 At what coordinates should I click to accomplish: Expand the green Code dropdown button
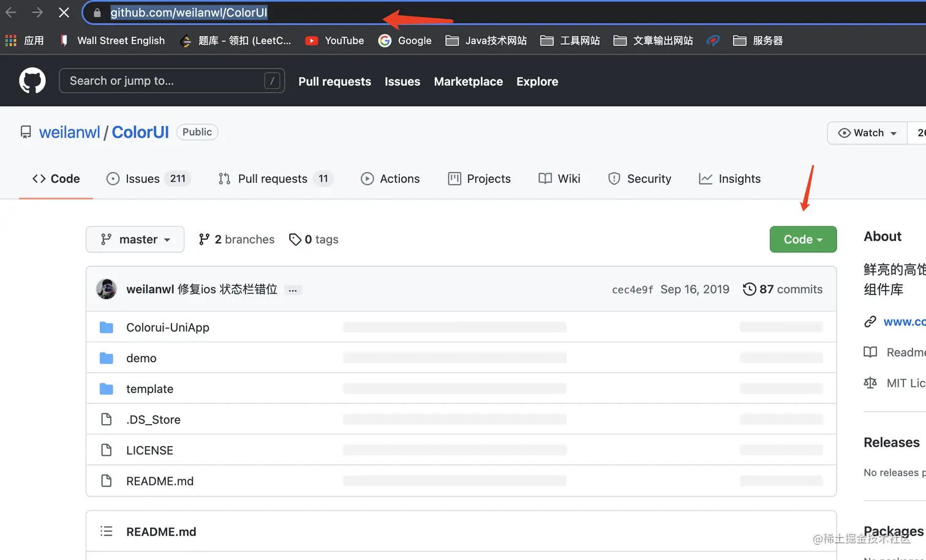coord(803,239)
